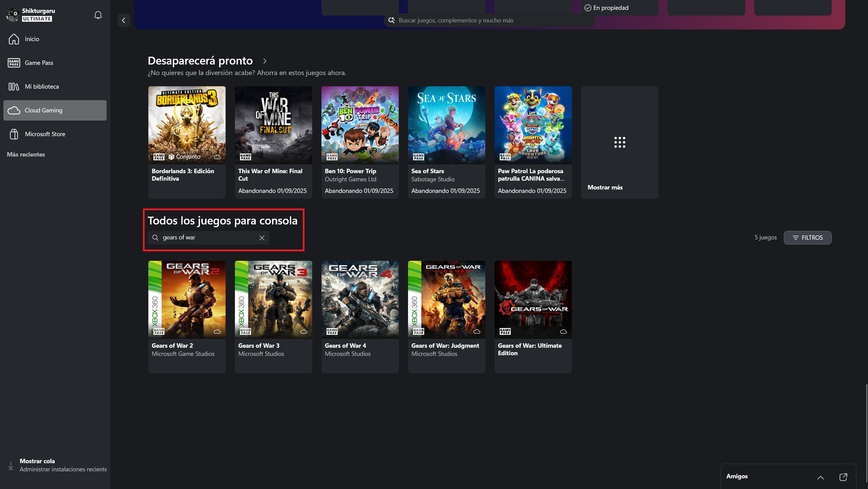Pop out the Amigos panel window
The image size is (868, 489).
click(x=843, y=477)
